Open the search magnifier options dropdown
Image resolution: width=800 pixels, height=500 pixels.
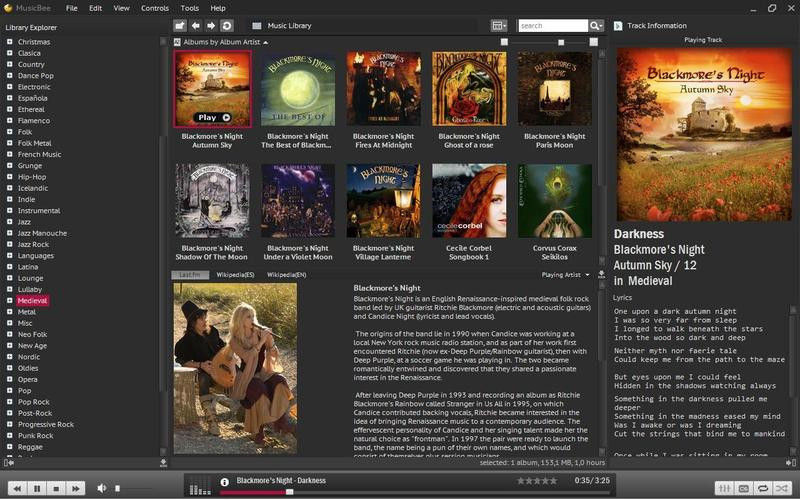pyautogui.click(x=596, y=26)
